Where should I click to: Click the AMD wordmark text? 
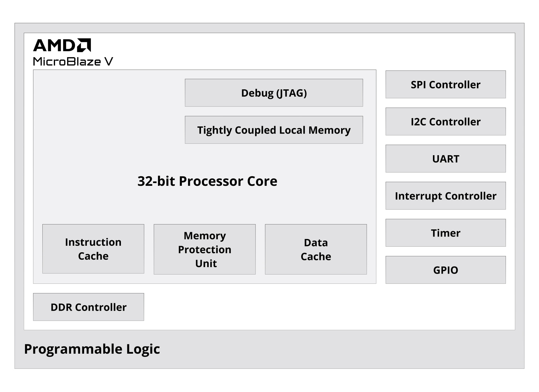click(x=54, y=45)
